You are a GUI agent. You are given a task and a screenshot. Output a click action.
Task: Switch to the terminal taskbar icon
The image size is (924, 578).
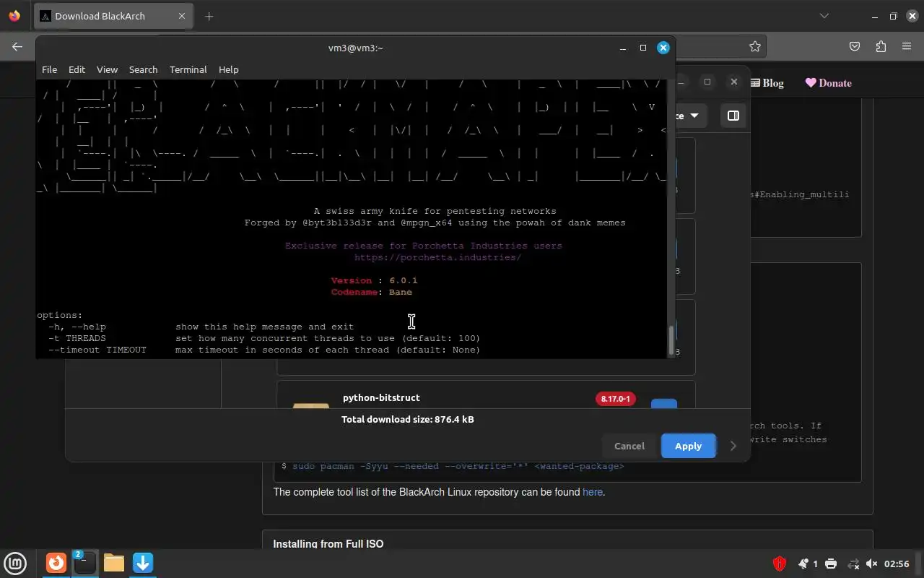84,563
